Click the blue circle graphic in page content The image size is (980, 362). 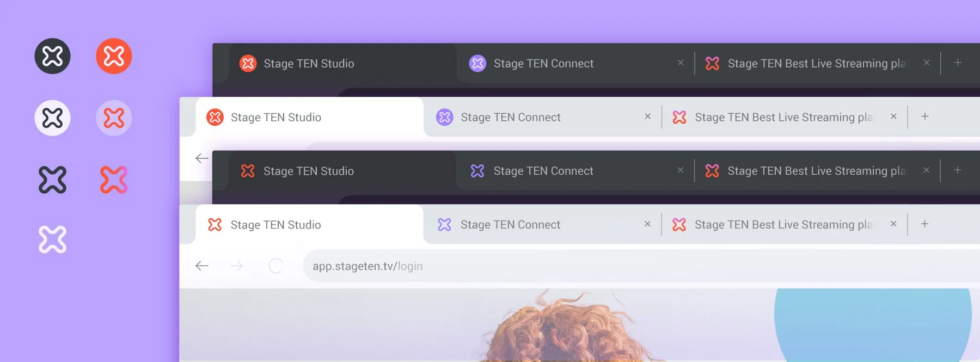click(873, 325)
